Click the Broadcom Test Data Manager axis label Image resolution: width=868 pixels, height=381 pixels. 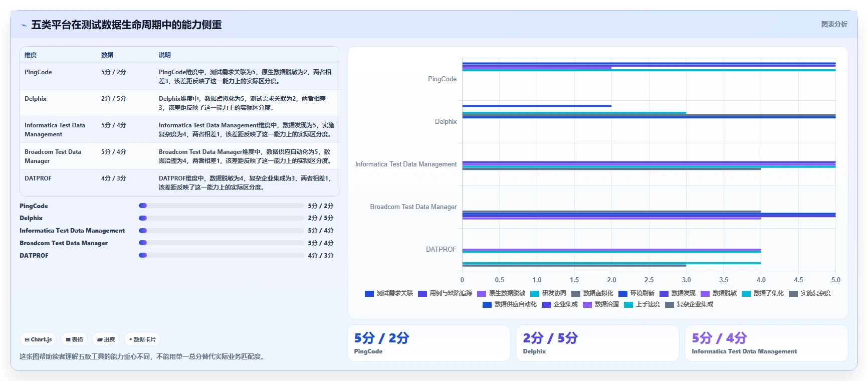(413, 207)
